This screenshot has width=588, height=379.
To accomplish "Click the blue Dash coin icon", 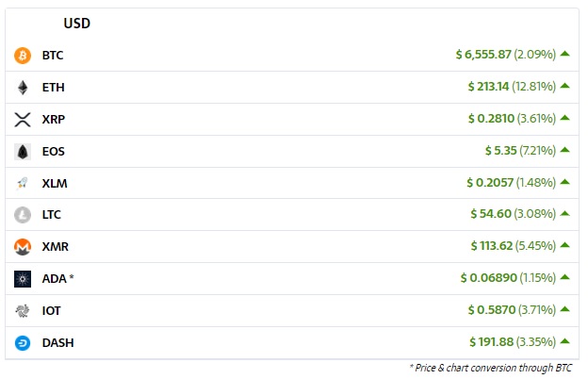I will click(x=23, y=343).
